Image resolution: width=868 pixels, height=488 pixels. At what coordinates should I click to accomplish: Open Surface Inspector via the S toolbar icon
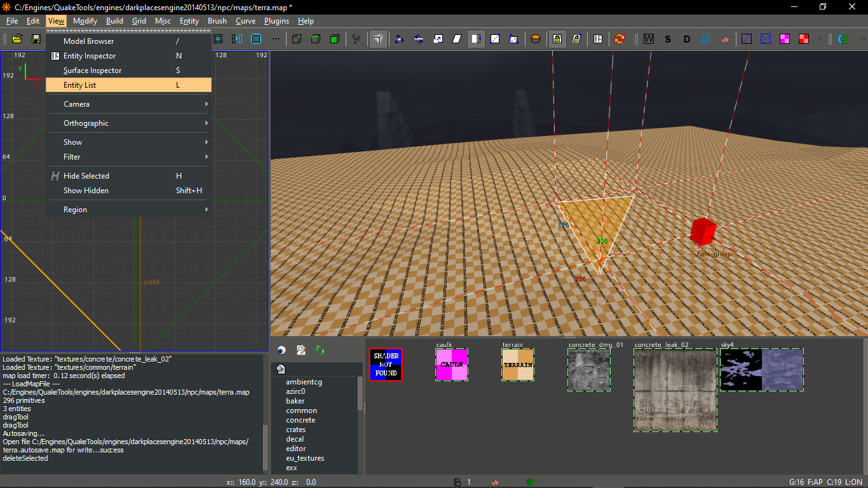[x=667, y=39]
